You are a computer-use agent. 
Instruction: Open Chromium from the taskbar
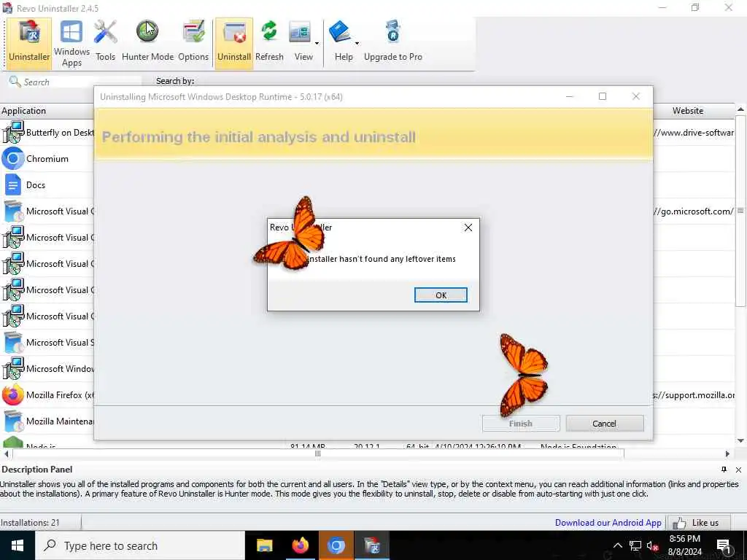pos(336,545)
